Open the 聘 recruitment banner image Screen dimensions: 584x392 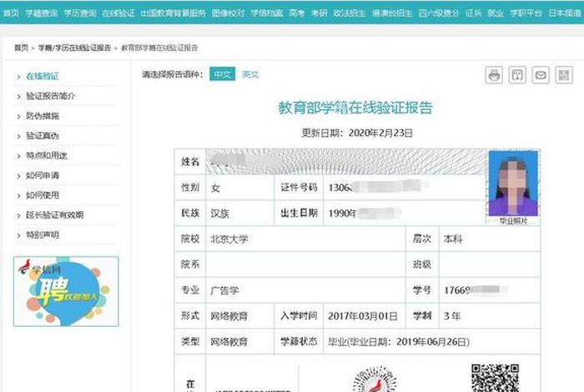click(x=66, y=291)
